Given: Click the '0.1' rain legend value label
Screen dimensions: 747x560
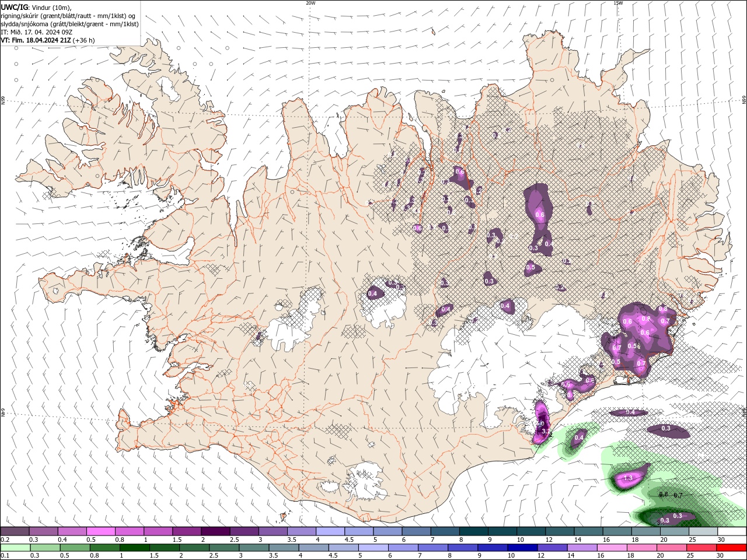Looking at the screenshot, I should pyautogui.click(x=5, y=555).
